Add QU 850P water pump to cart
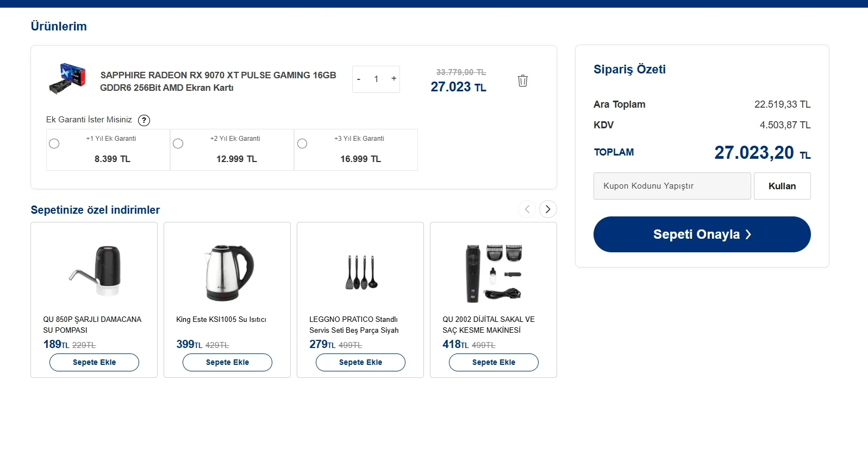The image size is (868, 466). [x=94, y=363]
